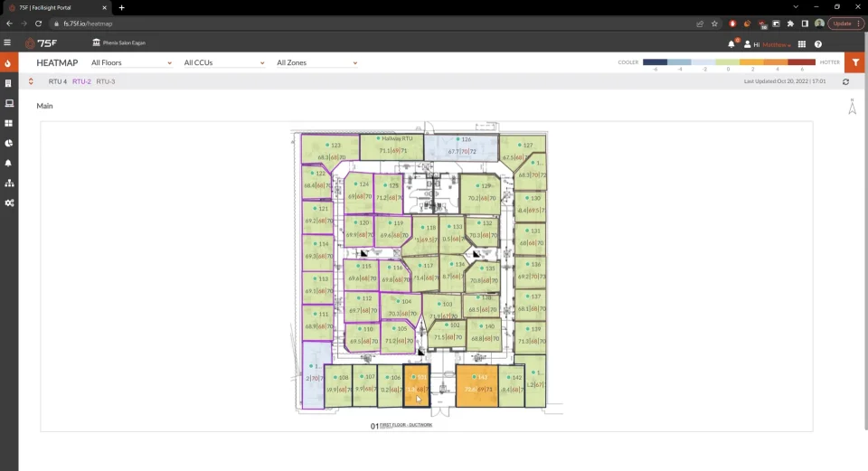Viewport: 868px width, 471px height.
Task: Select the Hallway RTU zone
Action: [392, 146]
